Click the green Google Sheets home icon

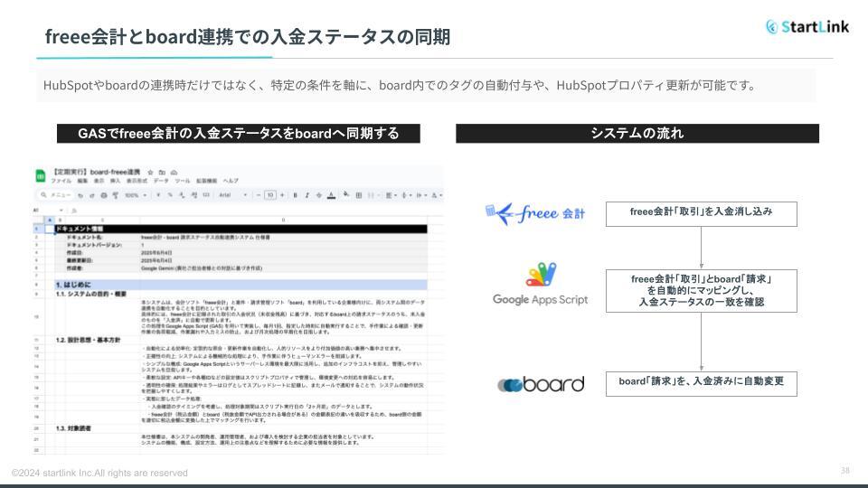pyautogui.click(x=41, y=176)
